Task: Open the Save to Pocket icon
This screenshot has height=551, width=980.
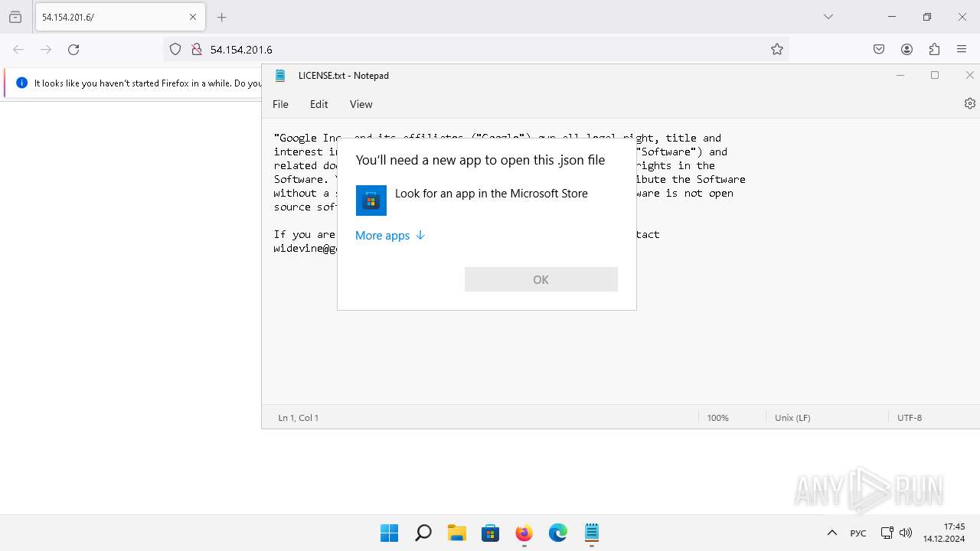Action: click(879, 49)
